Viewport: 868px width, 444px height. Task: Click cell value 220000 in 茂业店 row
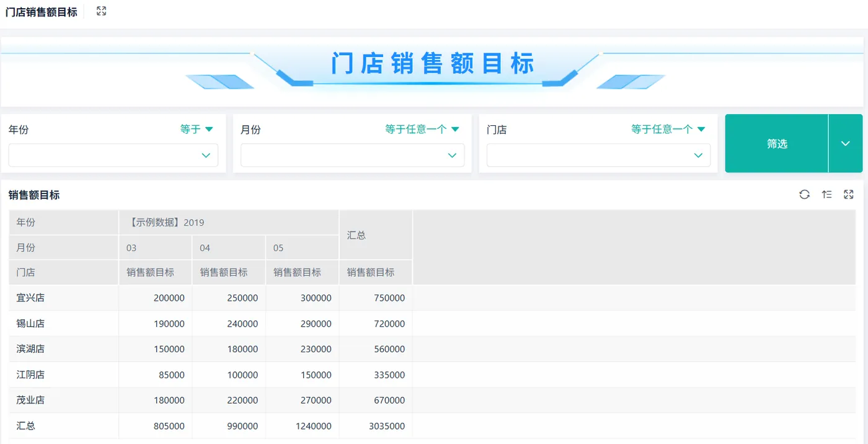point(242,401)
